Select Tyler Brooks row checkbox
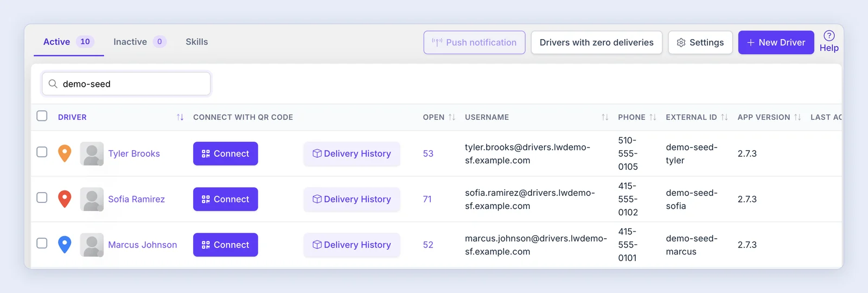Viewport: 868px width, 293px height. coord(42,152)
